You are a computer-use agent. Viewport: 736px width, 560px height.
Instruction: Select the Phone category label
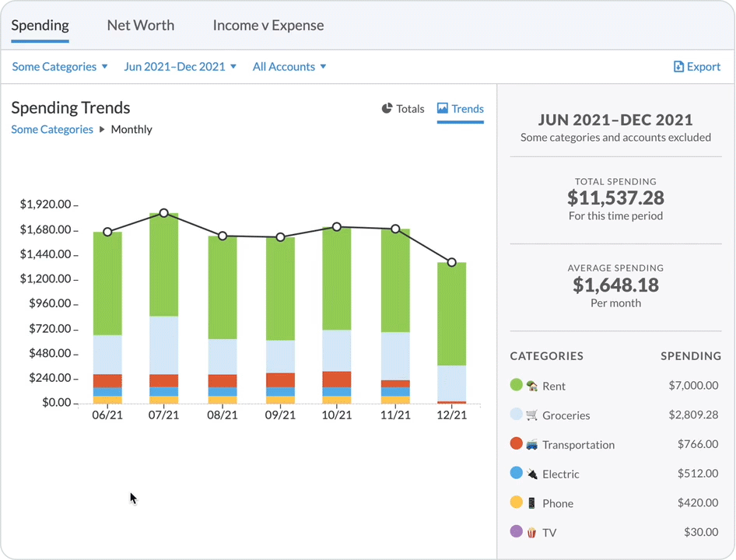[558, 504]
